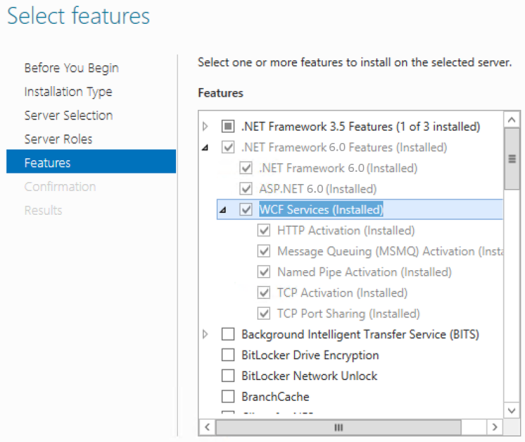525x442 pixels.
Task: Check the BitLocker Network Unlock checkbox
Action: 228,376
